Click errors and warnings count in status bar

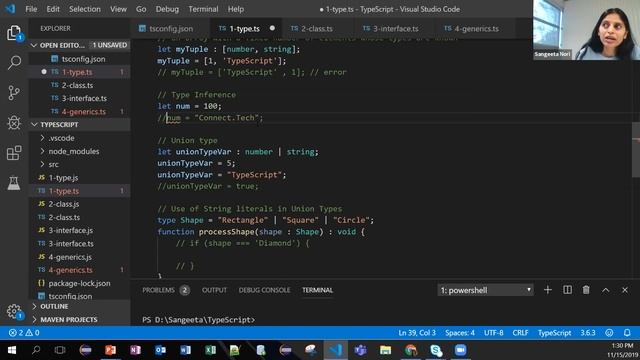coord(24,333)
